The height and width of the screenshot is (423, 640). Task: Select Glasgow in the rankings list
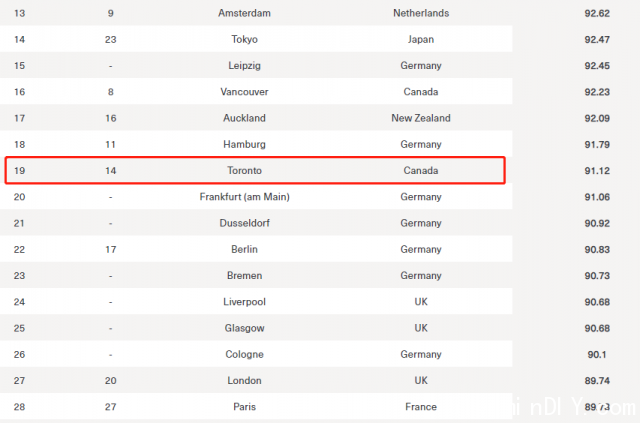coord(244,328)
